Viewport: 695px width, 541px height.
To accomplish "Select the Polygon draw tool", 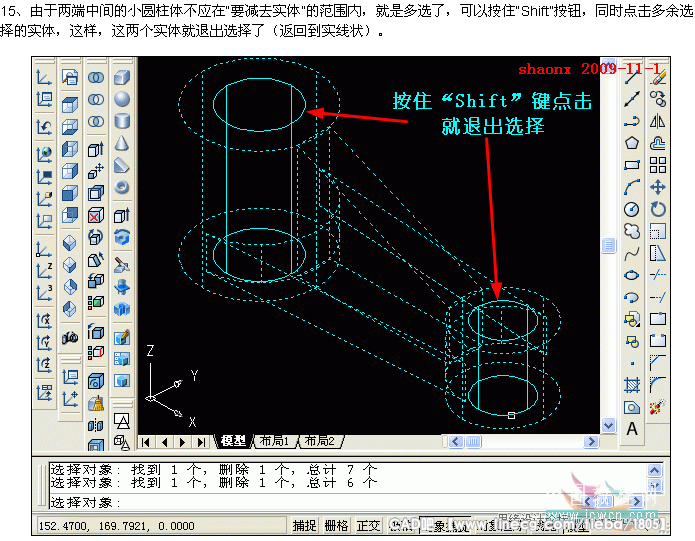I will pos(632,143).
